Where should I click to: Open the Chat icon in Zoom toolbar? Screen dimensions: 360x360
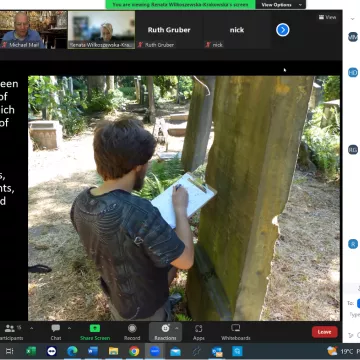click(56, 328)
